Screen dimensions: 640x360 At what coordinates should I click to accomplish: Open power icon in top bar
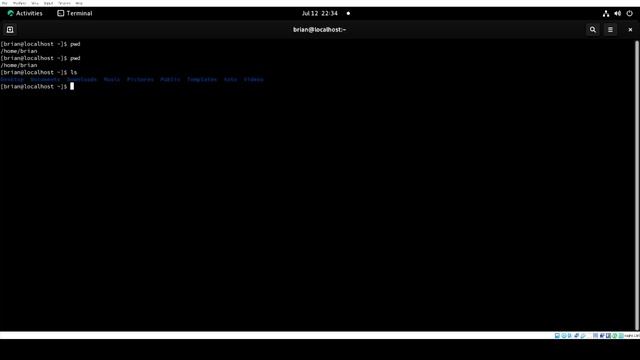point(629,13)
